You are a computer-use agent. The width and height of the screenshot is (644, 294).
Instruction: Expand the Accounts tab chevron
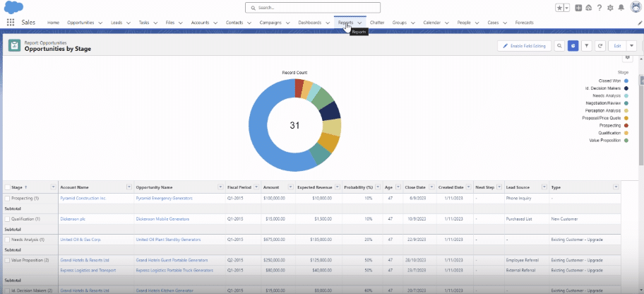pos(215,23)
